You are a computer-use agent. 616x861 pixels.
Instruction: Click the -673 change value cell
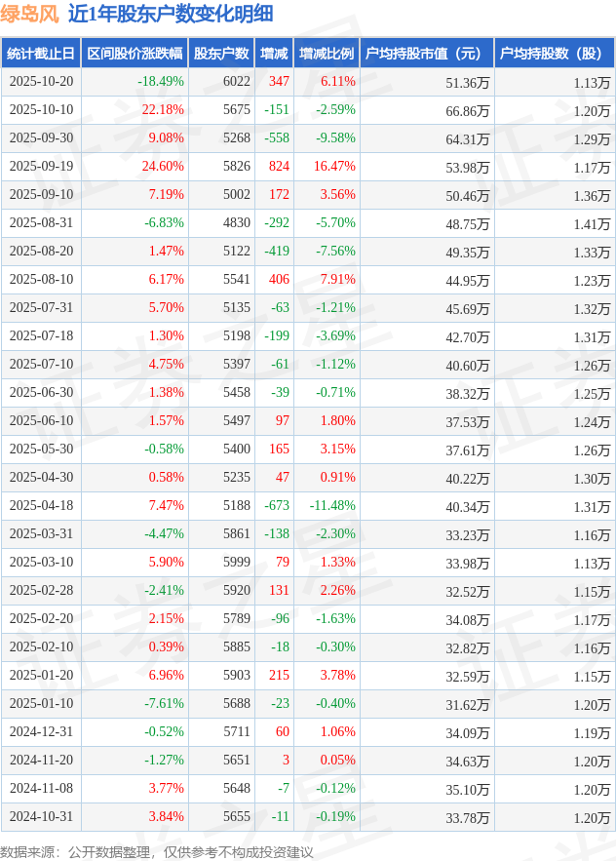277,506
